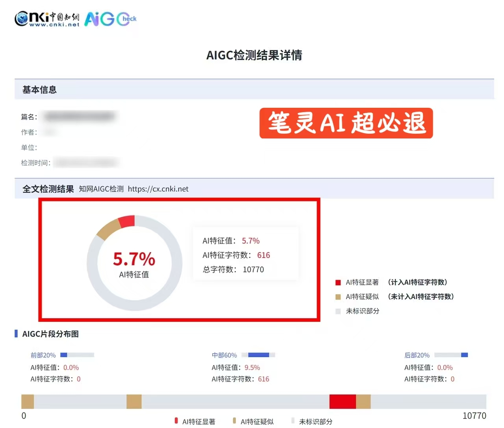Click the tan segment of the donut chart

109,230
